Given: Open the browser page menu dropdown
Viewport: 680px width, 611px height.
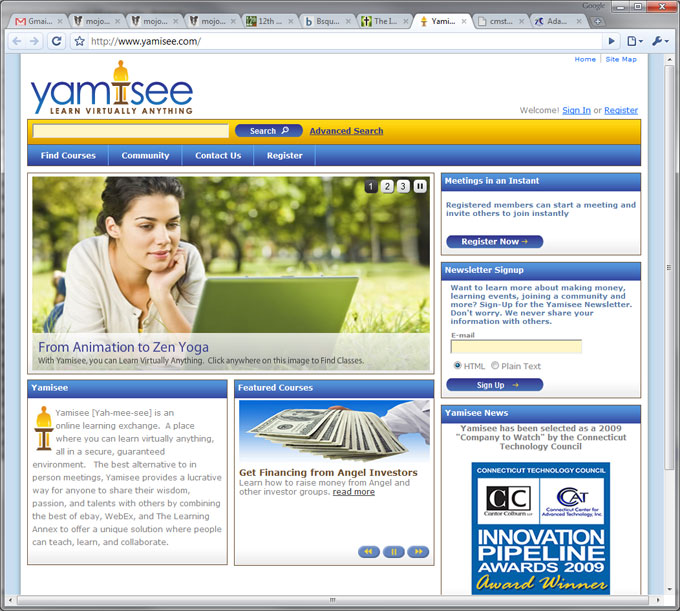Looking at the screenshot, I should click(635, 41).
